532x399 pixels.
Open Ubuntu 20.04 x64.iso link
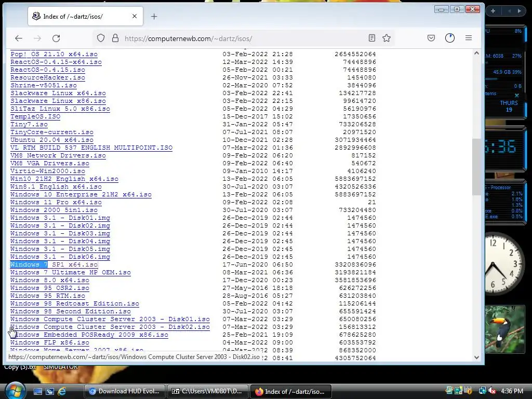point(52,140)
